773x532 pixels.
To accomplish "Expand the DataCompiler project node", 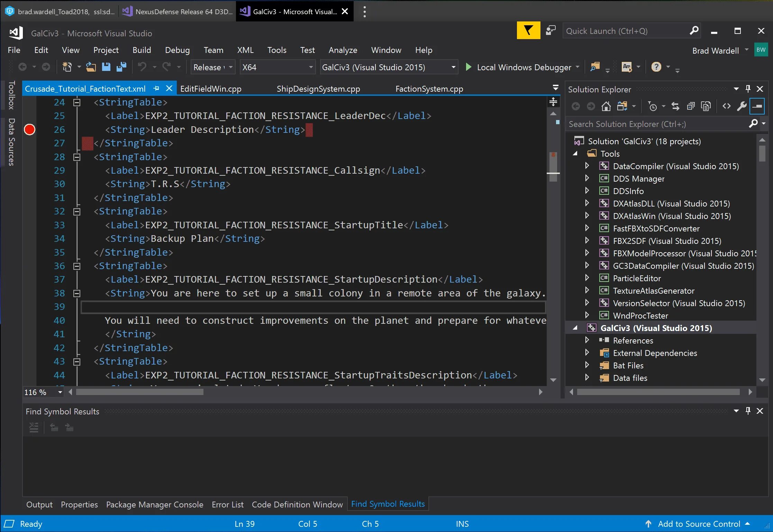I will [x=587, y=166].
